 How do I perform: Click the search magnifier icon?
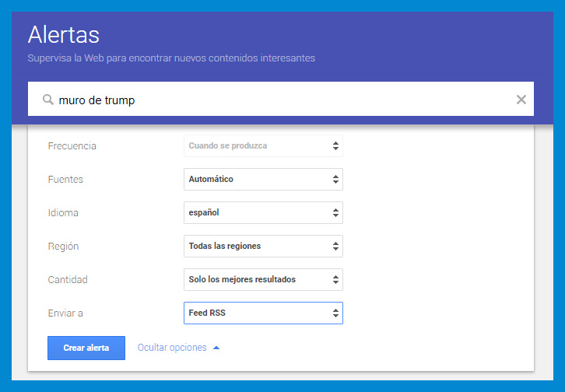coord(48,100)
